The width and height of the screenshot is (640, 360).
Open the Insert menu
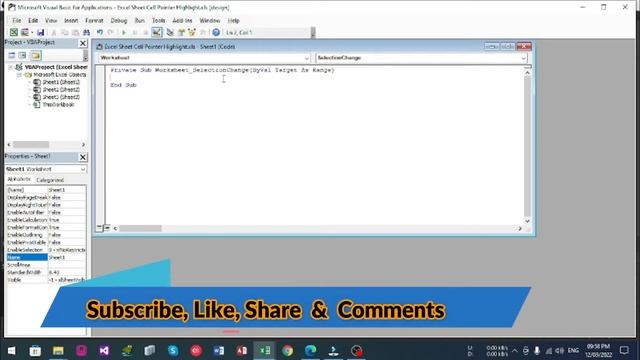[x=71, y=20]
